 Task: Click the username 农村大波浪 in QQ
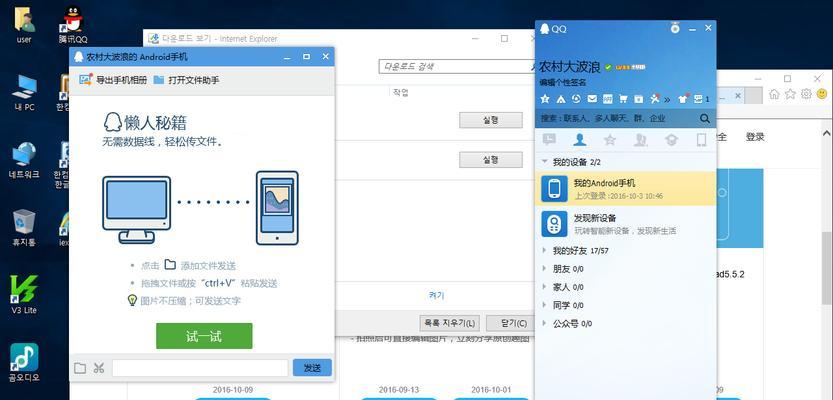(x=570, y=67)
